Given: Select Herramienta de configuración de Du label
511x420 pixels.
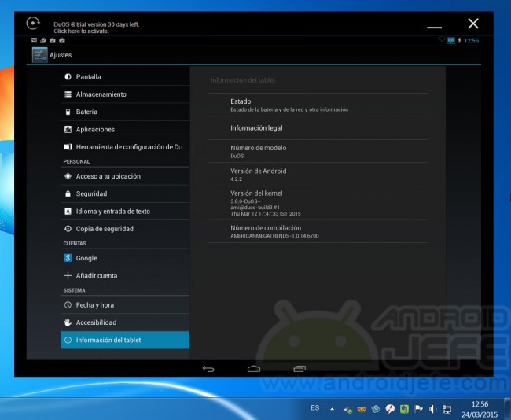Looking at the screenshot, I should [129, 147].
